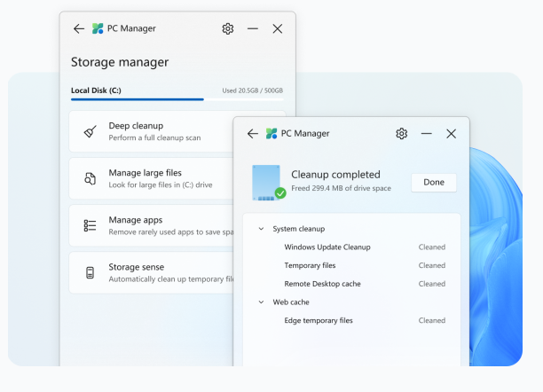Minimize the Cleanup completed window
The width and height of the screenshot is (543, 392).
426,133
